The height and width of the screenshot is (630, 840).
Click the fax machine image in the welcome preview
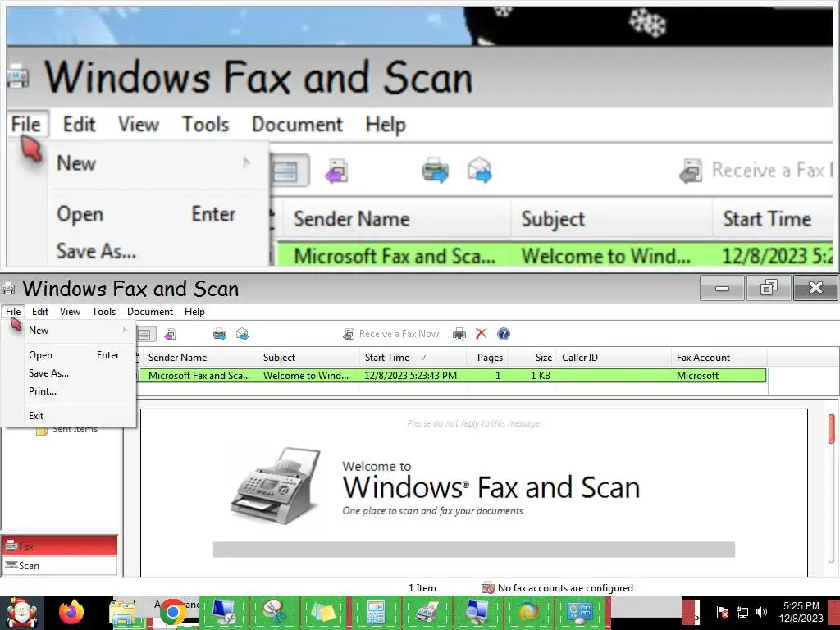click(x=276, y=486)
